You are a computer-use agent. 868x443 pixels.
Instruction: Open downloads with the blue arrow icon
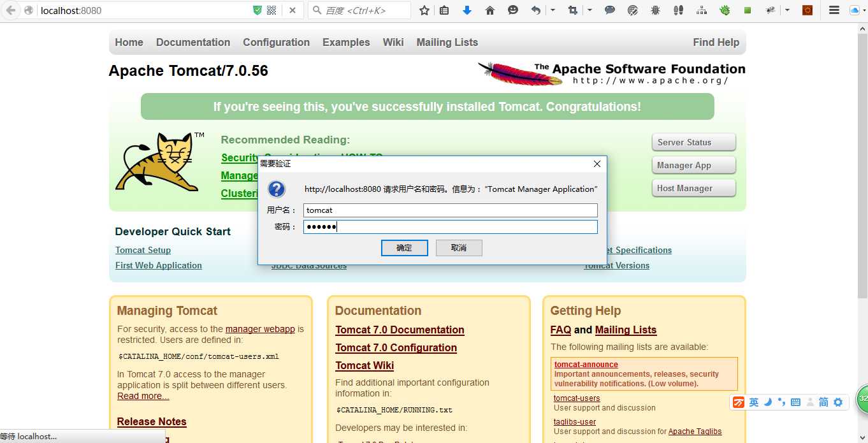click(x=467, y=10)
